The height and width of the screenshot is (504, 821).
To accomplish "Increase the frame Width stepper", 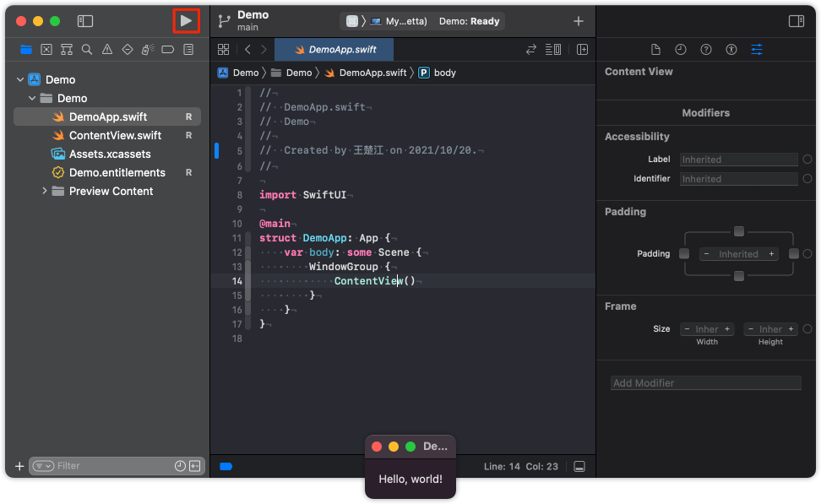I will 727,329.
